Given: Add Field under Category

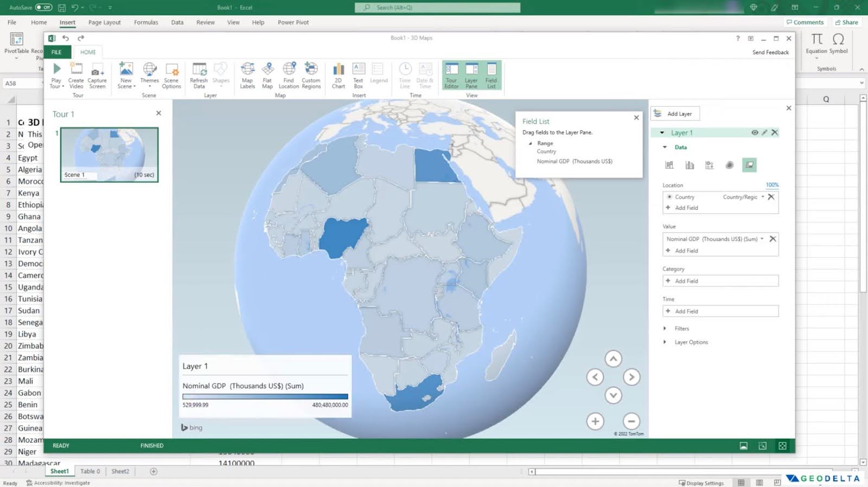Looking at the screenshot, I should [720, 281].
